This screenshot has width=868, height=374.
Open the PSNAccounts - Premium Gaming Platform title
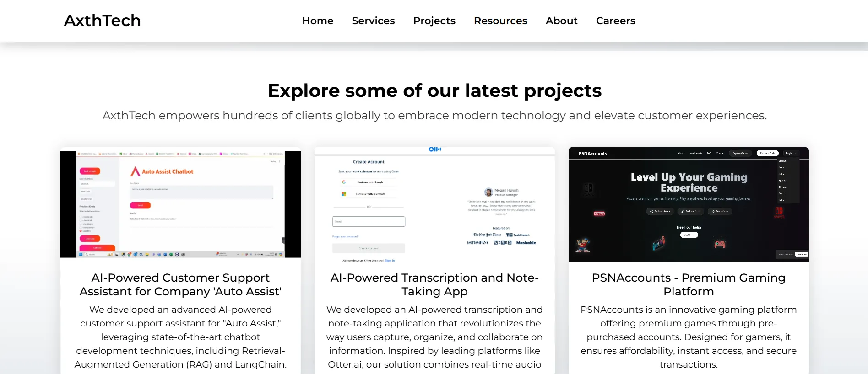pyautogui.click(x=689, y=284)
